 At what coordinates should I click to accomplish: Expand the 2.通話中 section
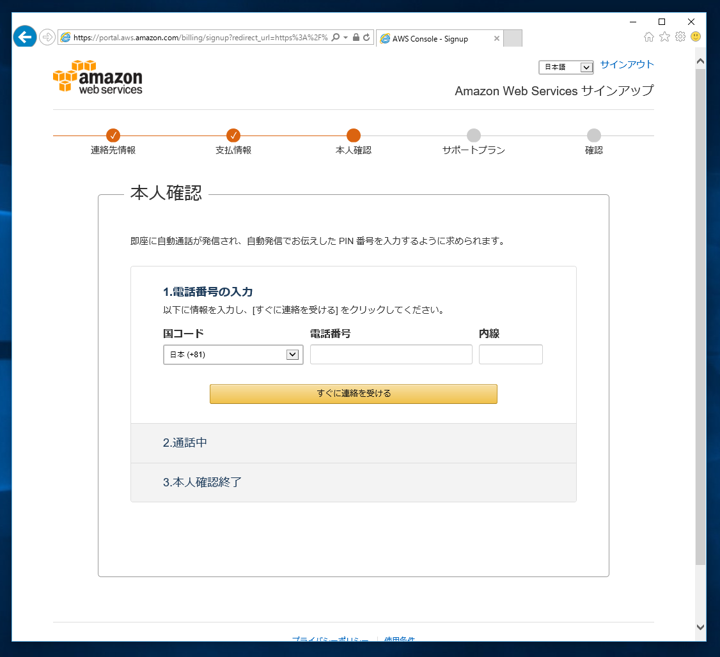coord(354,443)
